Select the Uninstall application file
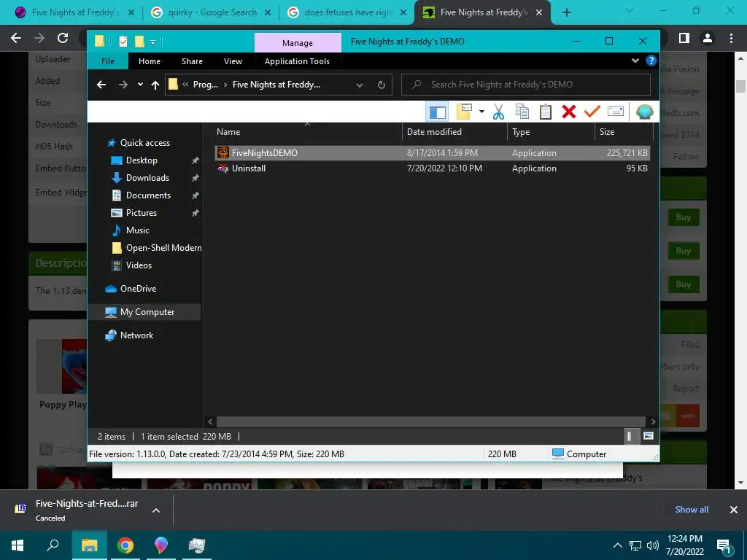 point(432,168)
